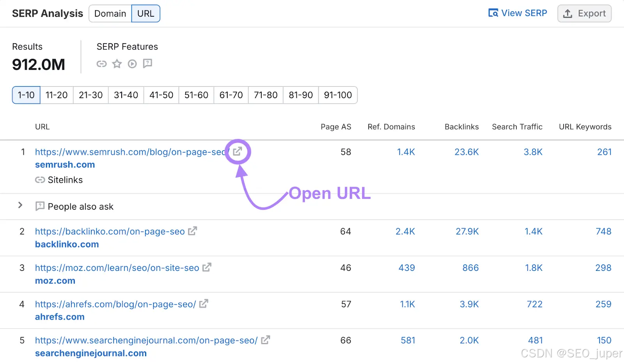Click Reviews star icon under SERP Features

coord(117,64)
